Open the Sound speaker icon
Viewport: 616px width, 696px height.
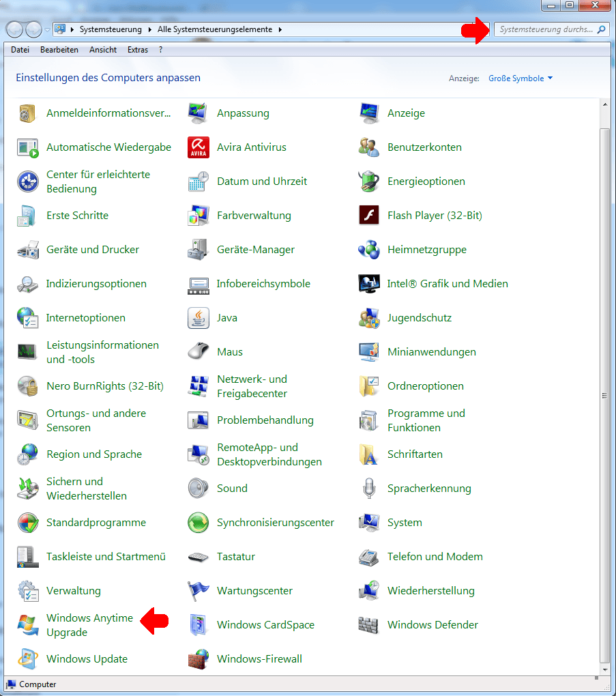tap(198, 489)
